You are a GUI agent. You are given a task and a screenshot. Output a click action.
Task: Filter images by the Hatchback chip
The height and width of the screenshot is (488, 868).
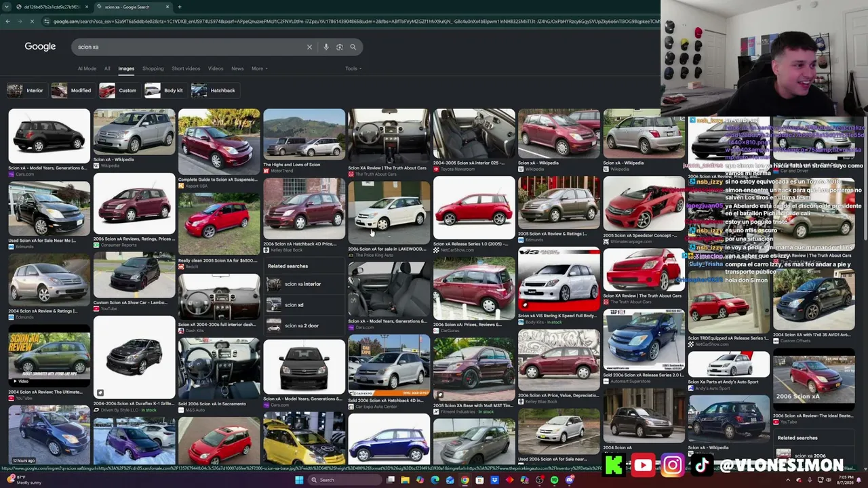[214, 90]
